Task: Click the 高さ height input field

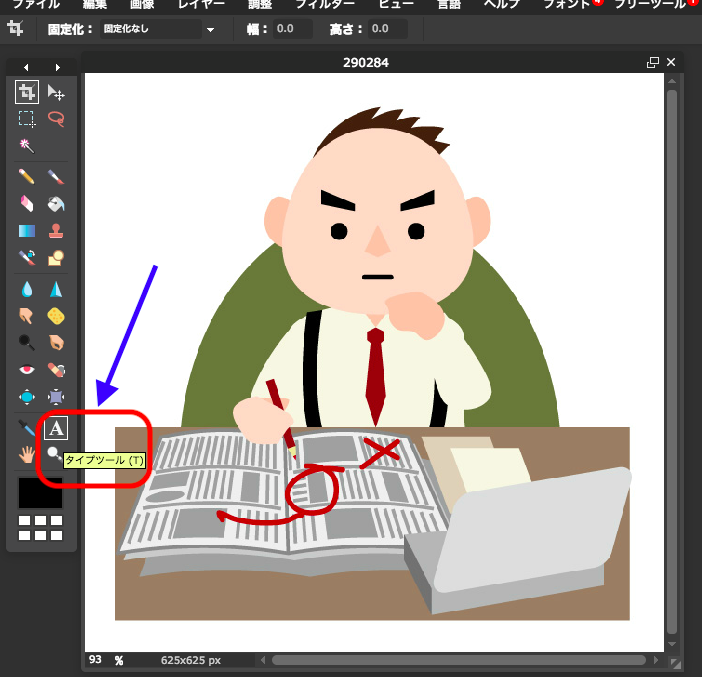Action: (388, 29)
